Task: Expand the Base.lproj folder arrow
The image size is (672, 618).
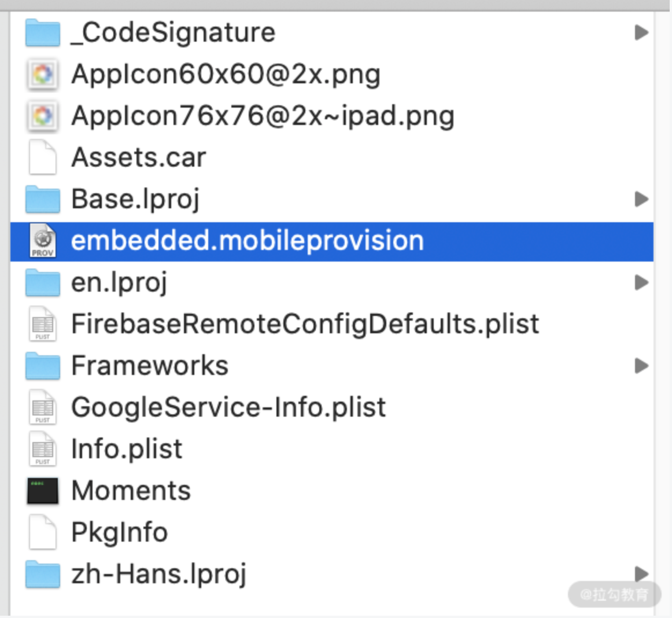Action: (x=641, y=199)
